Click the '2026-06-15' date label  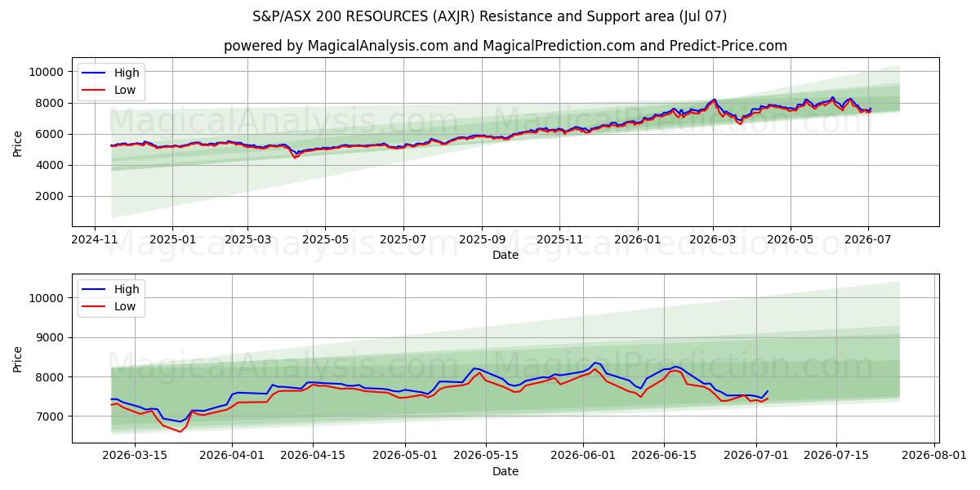click(x=664, y=457)
